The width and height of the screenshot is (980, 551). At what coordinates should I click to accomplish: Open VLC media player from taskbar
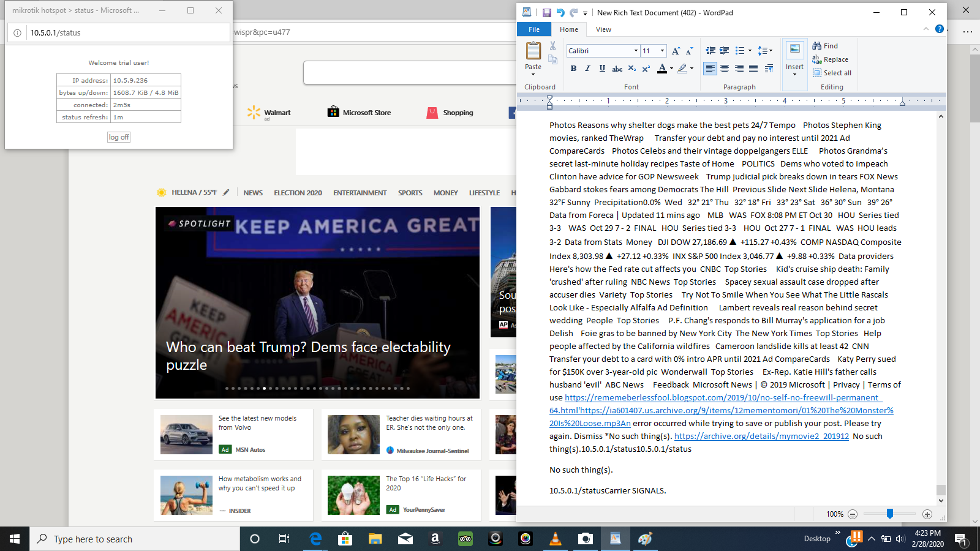tap(556, 539)
